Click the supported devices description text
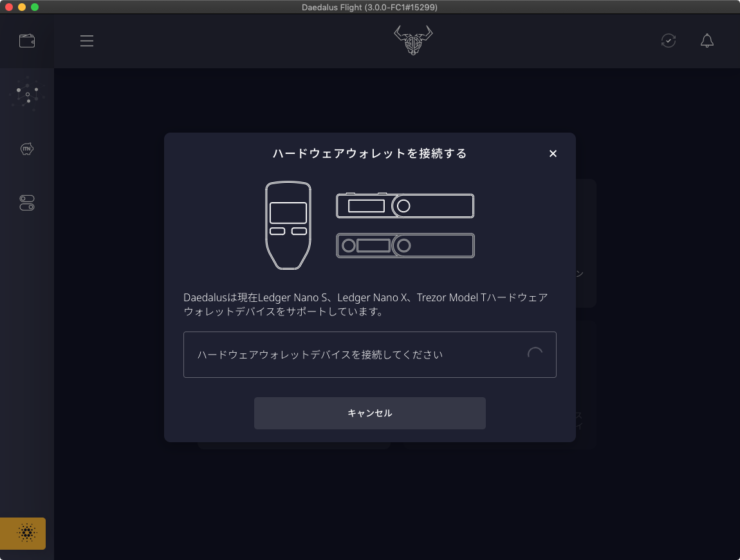The height and width of the screenshot is (560, 740). [365, 304]
